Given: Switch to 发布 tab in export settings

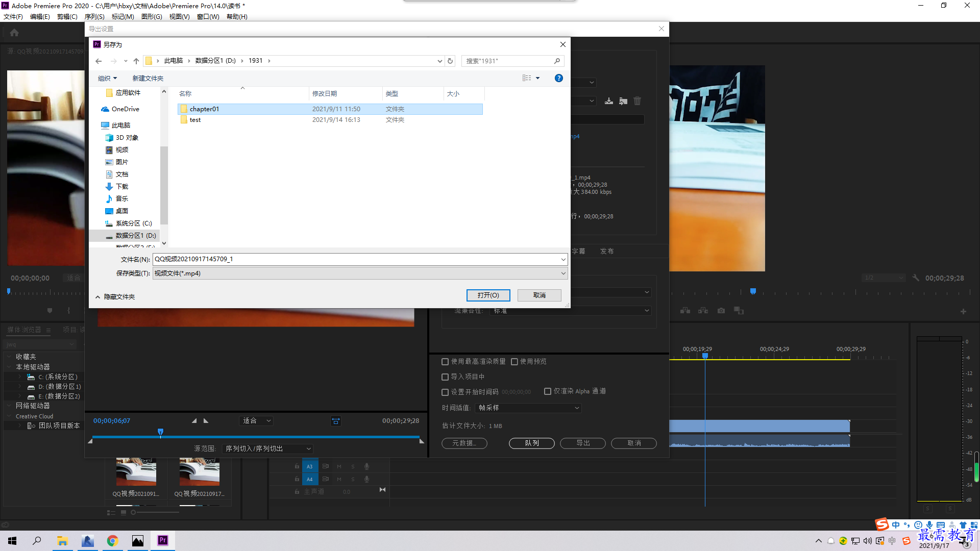Looking at the screenshot, I should click(x=607, y=252).
